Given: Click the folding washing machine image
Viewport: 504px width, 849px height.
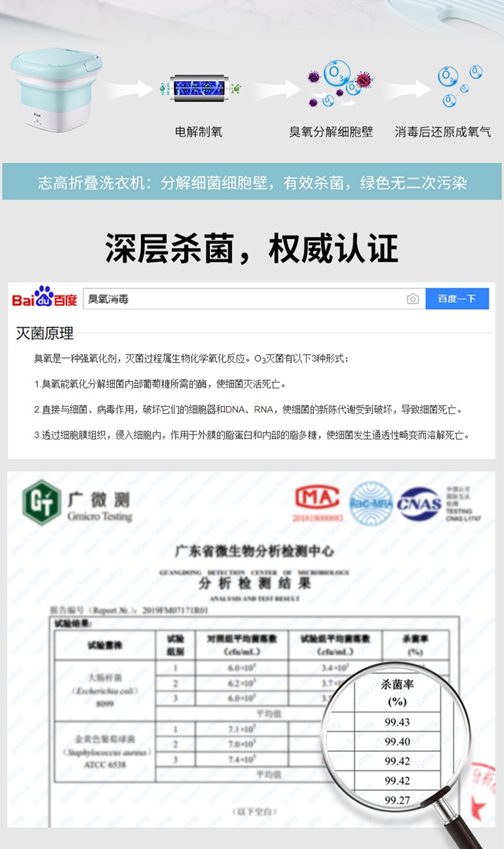Looking at the screenshot, I should coord(57,89).
